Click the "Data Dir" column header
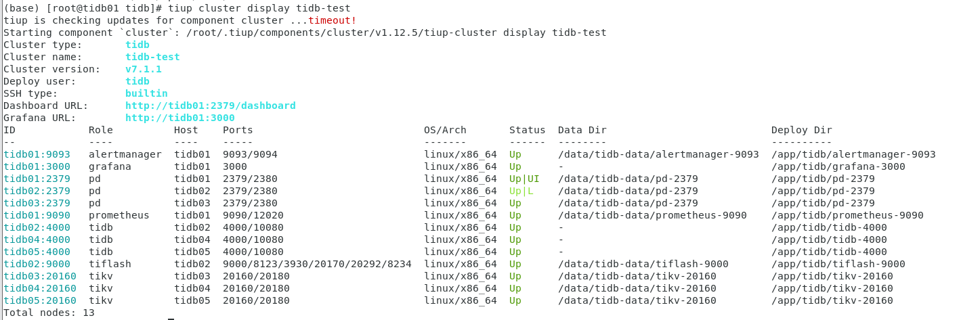 tap(582, 130)
